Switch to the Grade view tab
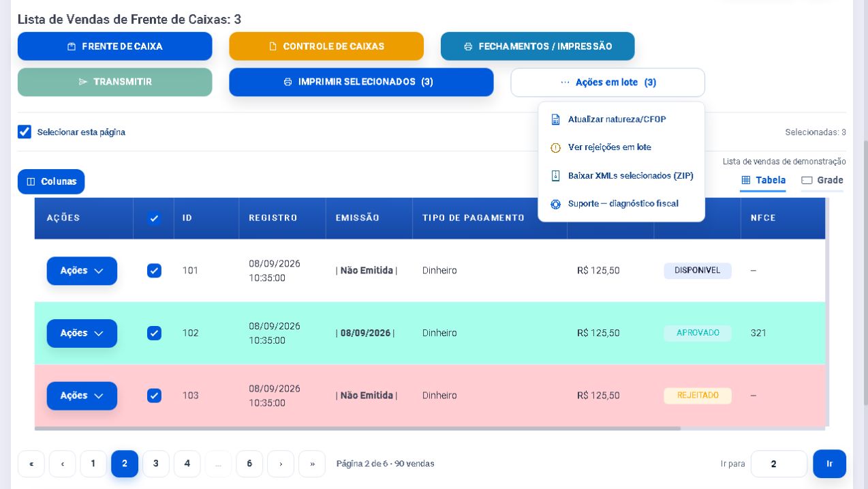 click(822, 180)
